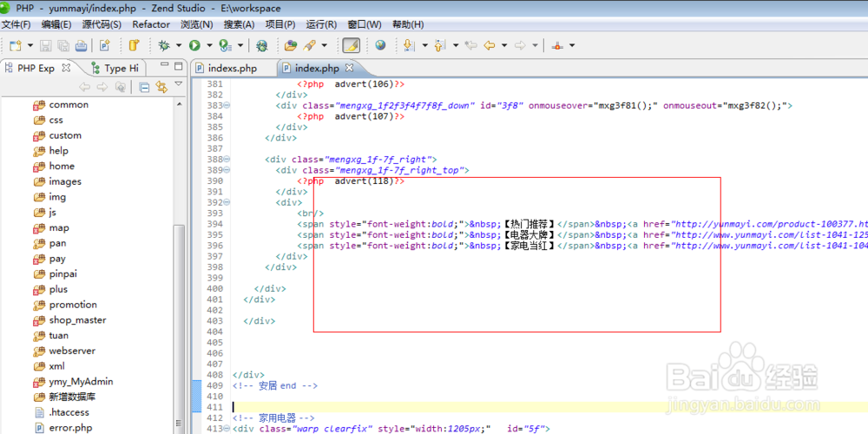Click the Print toolbar icon
Image resolution: width=868 pixels, height=434 pixels.
(82, 45)
